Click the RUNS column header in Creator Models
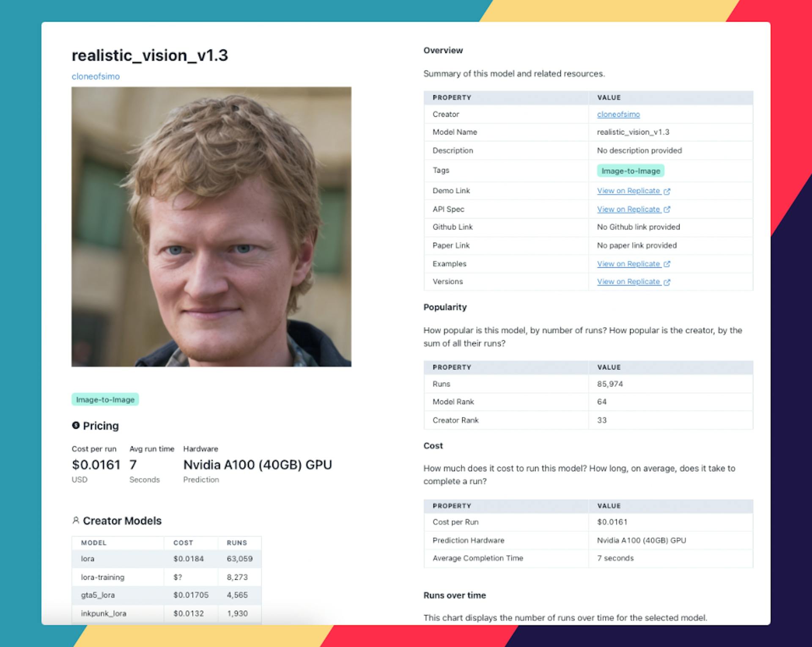This screenshot has height=647, width=812. point(236,543)
